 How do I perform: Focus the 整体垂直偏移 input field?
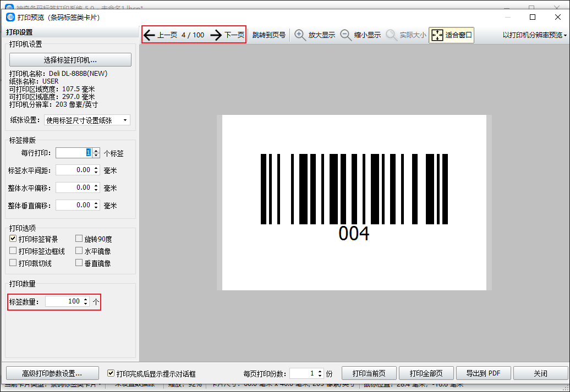[x=74, y=205]
